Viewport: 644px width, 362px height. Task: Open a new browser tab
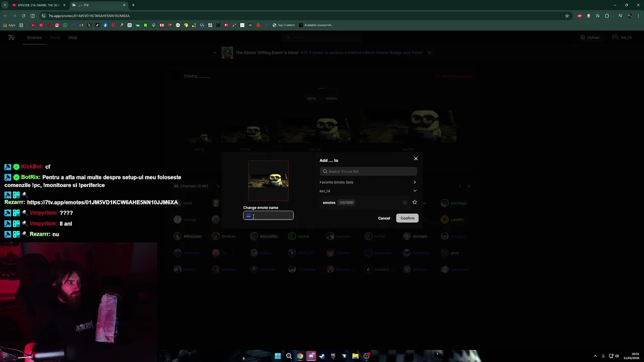(x=133, y=5)
